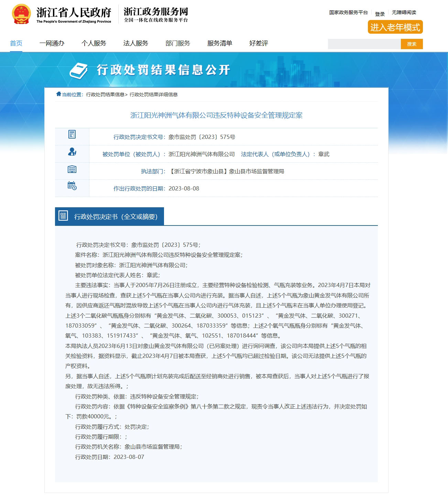Click the 行政处罚日期：2023-08-07 line
This screenshot has width=448, height=495.
pyautogui.click(x=110, y=457)
